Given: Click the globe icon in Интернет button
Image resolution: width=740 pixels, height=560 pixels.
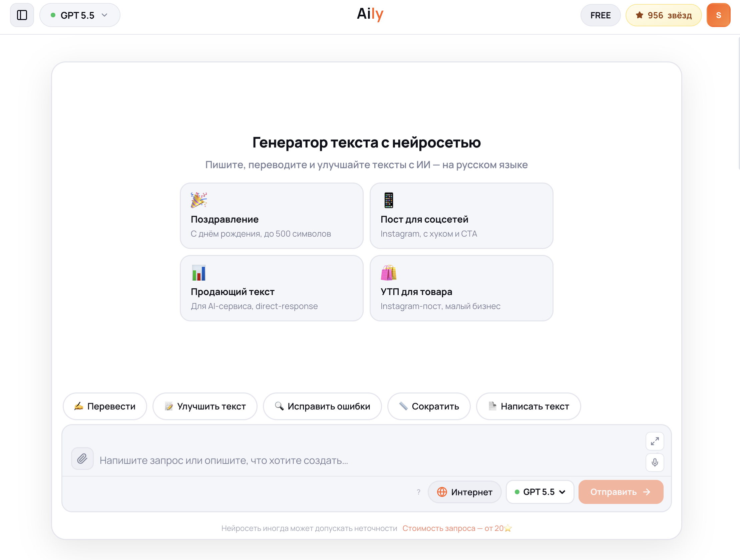Looking at the screenshot, I should point(442,492).
